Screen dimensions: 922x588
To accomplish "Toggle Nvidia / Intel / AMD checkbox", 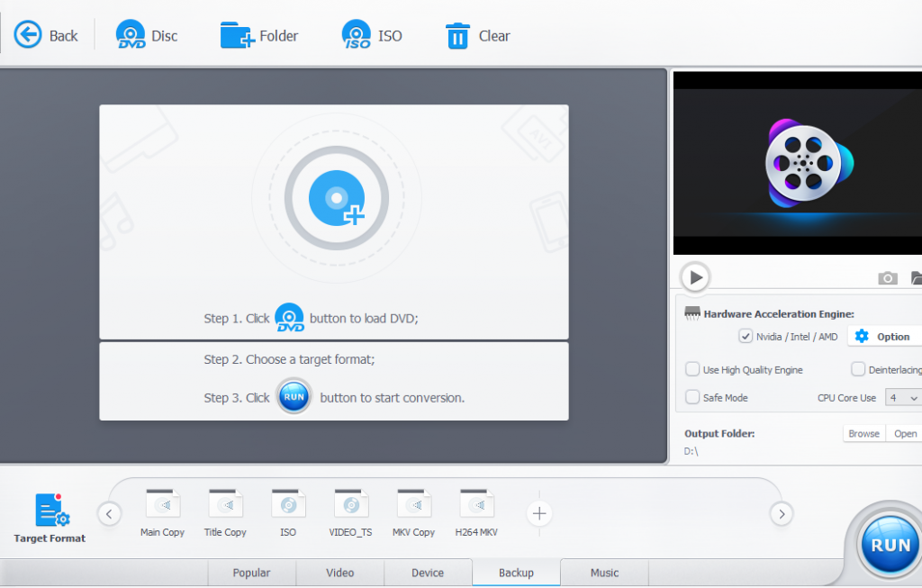I will 746,337.
